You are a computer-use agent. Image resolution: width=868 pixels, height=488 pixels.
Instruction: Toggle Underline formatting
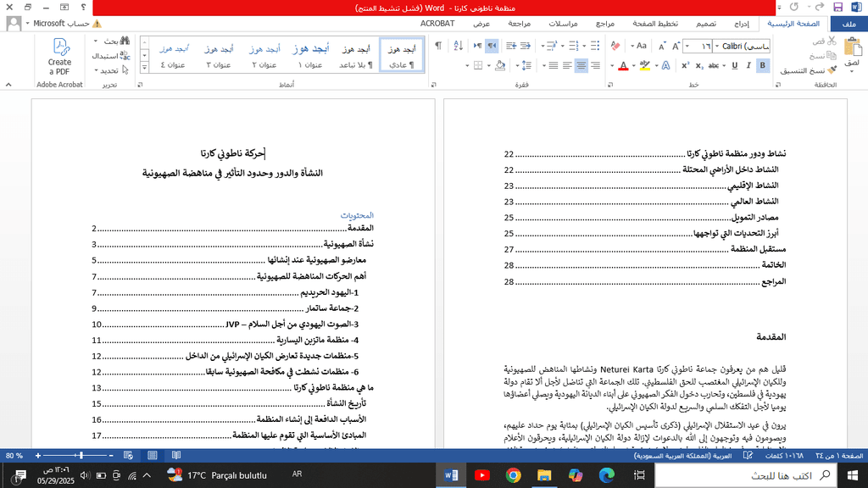point(735,65)
